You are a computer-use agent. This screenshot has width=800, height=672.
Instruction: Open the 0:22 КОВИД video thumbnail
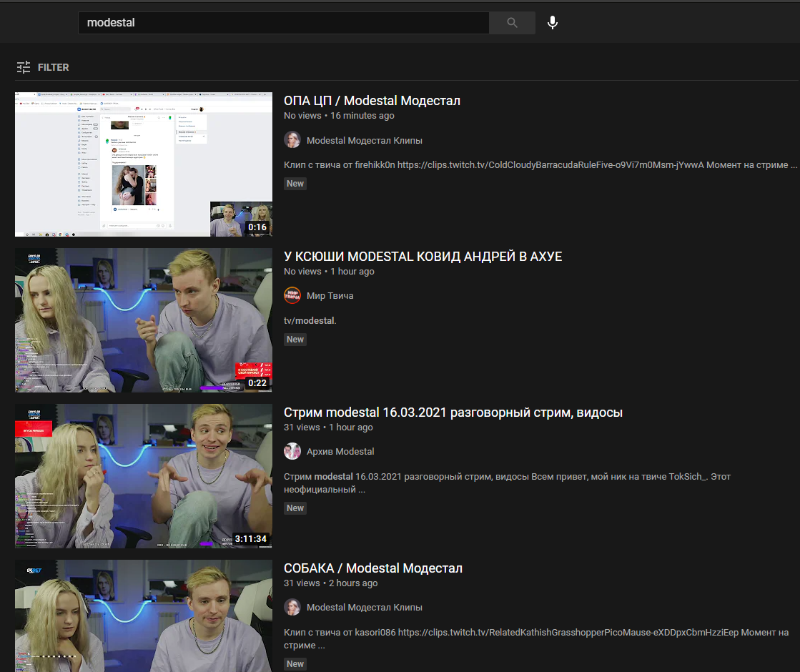click(x=144, y=320)
